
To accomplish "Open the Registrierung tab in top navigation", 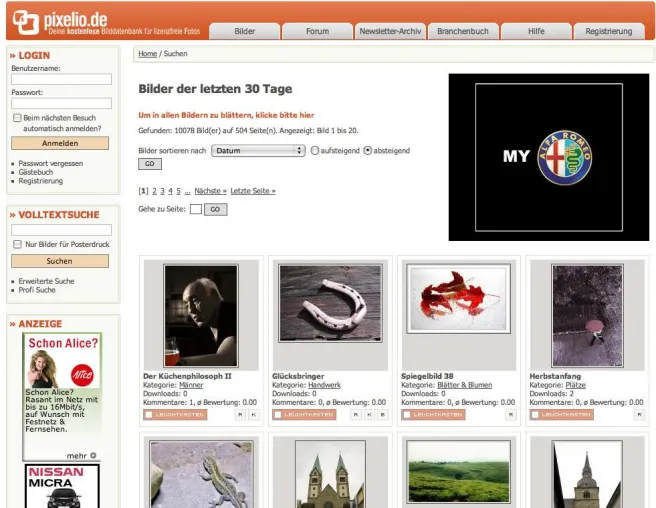I will pyautogui.click(x=609, y=31).
